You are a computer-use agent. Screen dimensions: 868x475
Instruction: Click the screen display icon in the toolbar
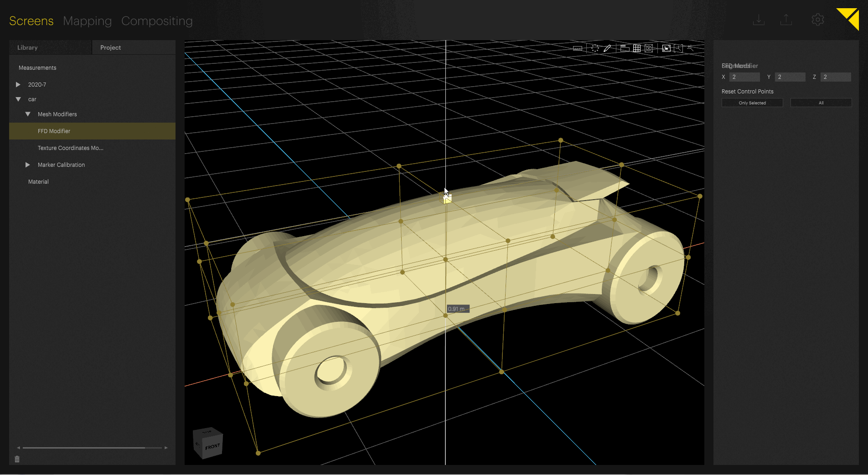pyautogui.click(x=625, y=48)
